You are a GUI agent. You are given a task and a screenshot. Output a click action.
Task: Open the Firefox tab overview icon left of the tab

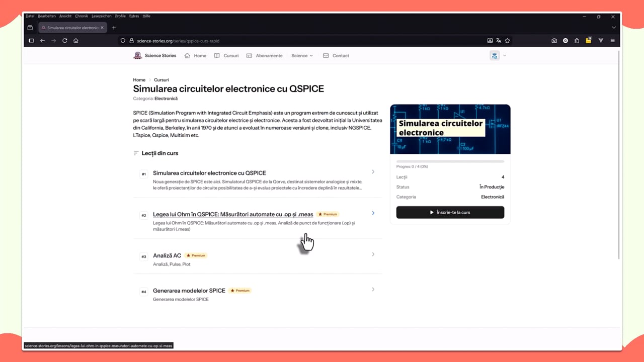click(30, 28)
